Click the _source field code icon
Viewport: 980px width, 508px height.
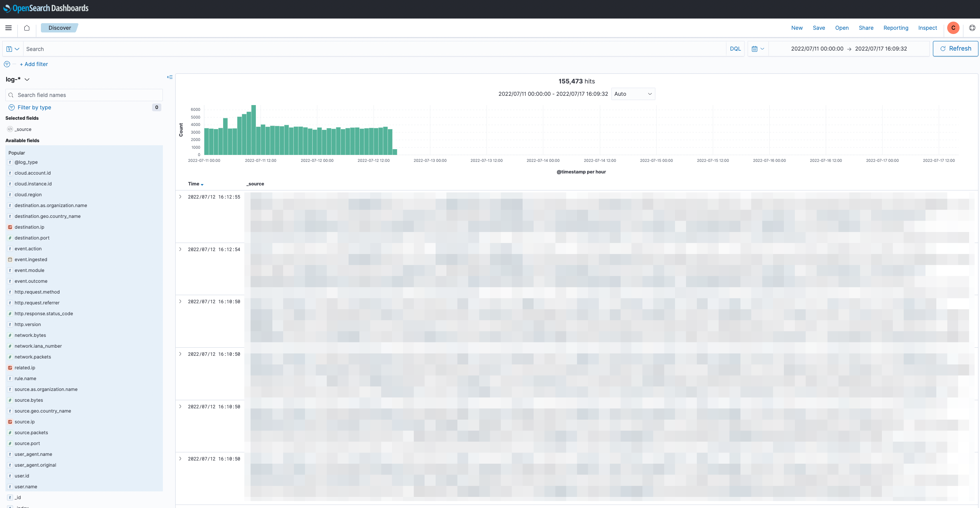10,129
